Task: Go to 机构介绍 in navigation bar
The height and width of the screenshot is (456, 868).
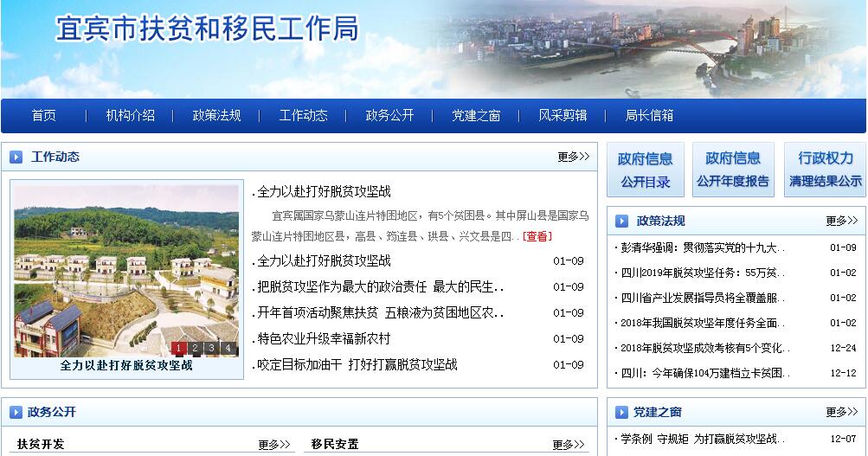Action: click(x=130, y=116)
